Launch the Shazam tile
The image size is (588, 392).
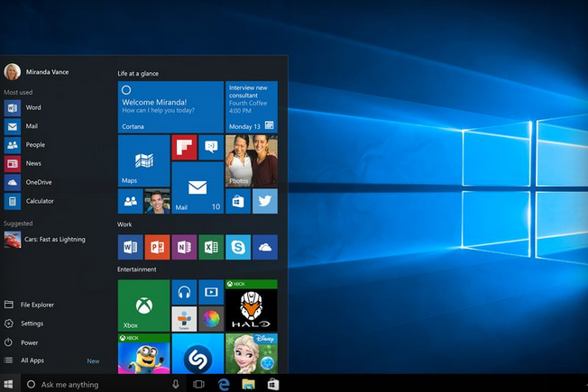pyautogui.click(x=198, y=357)
